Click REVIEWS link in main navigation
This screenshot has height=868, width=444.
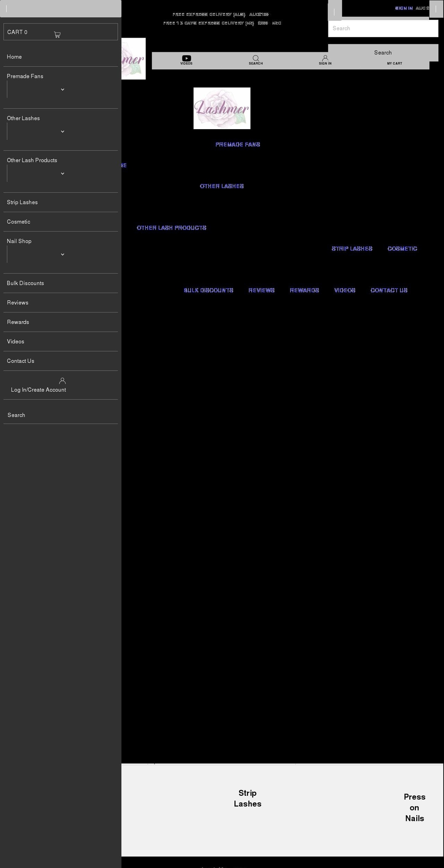[x=261, y=290]
